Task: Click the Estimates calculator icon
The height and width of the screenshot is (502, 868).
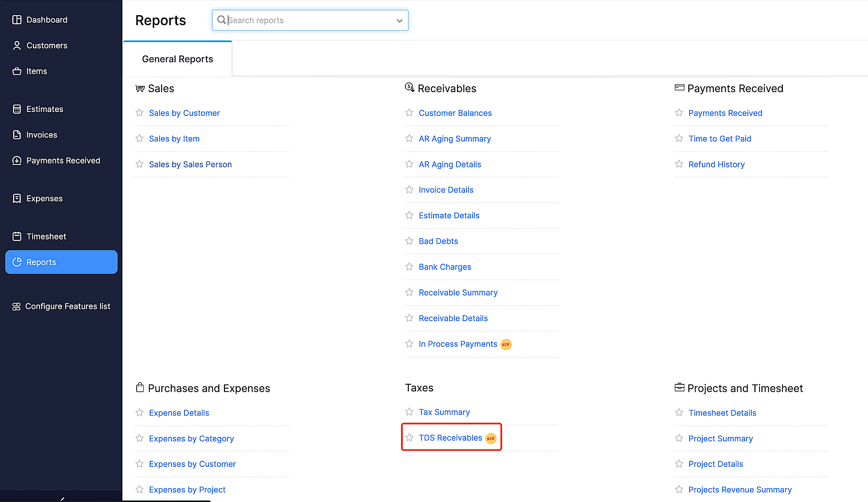Action: pyautogui.click(x=16, y=109)
